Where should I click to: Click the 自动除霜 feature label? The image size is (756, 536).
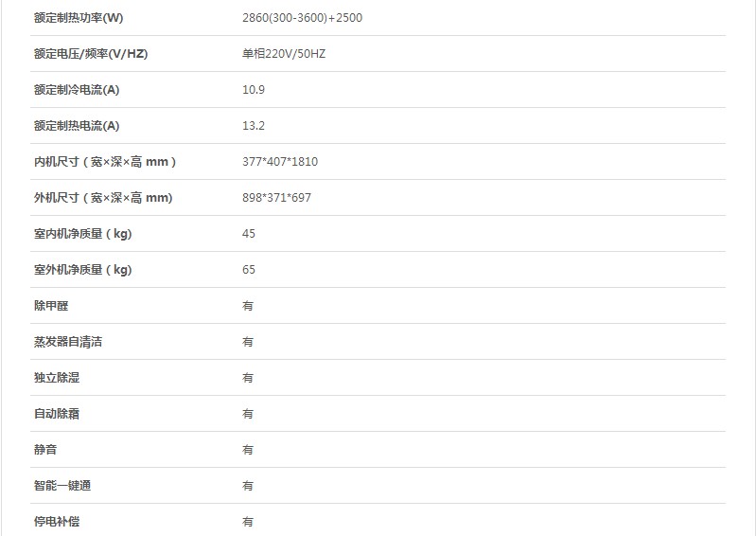pyautogui.click(x=57, y=414)
